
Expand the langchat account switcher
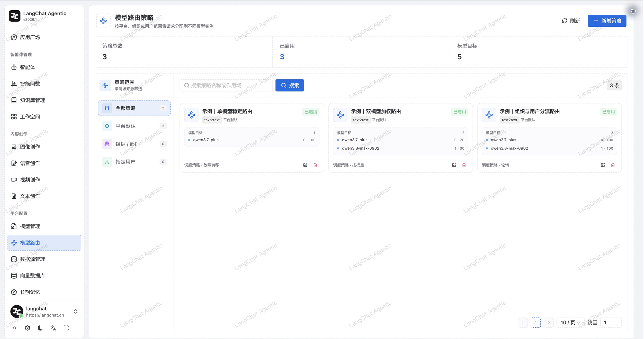pos(76,311)
